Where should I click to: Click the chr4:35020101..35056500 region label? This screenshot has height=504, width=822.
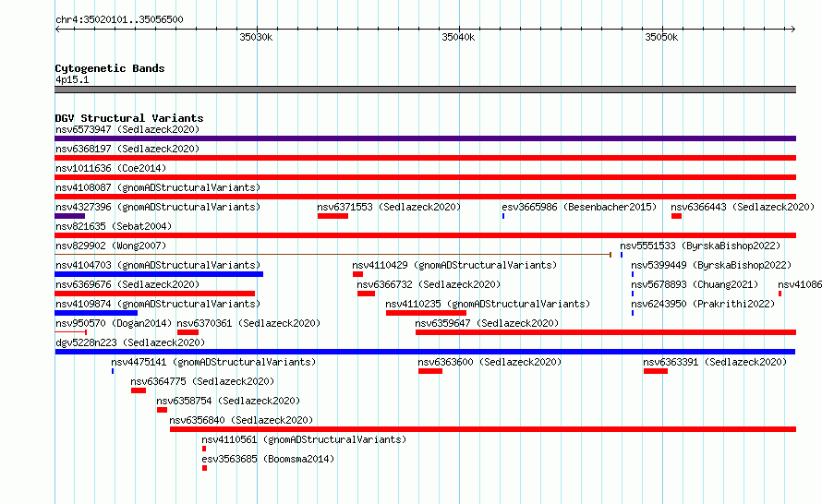click(119, 19)
